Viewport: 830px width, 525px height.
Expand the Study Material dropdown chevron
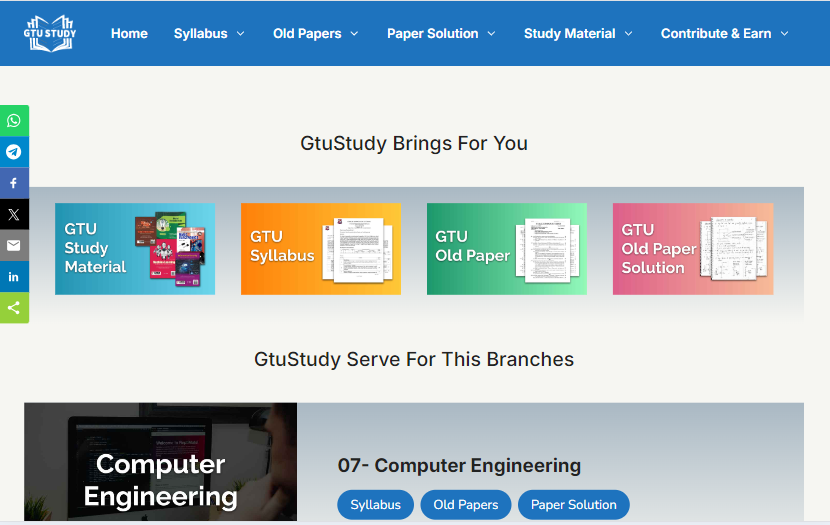628,33
